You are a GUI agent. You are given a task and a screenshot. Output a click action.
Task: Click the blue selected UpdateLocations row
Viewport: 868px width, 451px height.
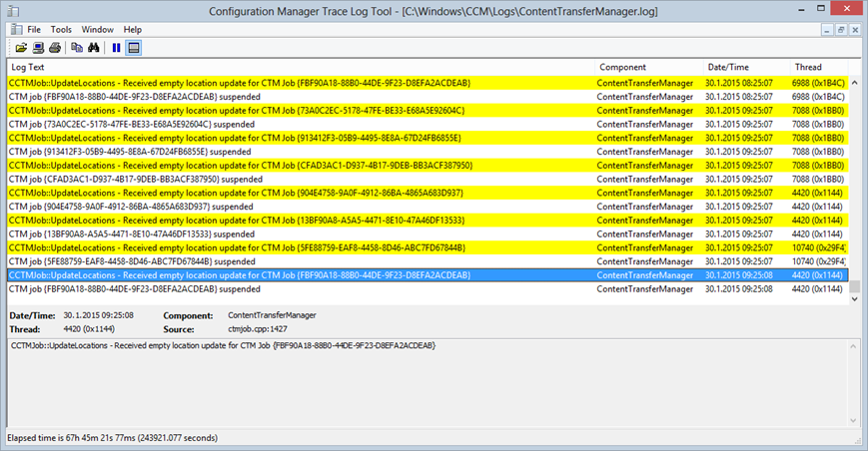pos(428,275)
